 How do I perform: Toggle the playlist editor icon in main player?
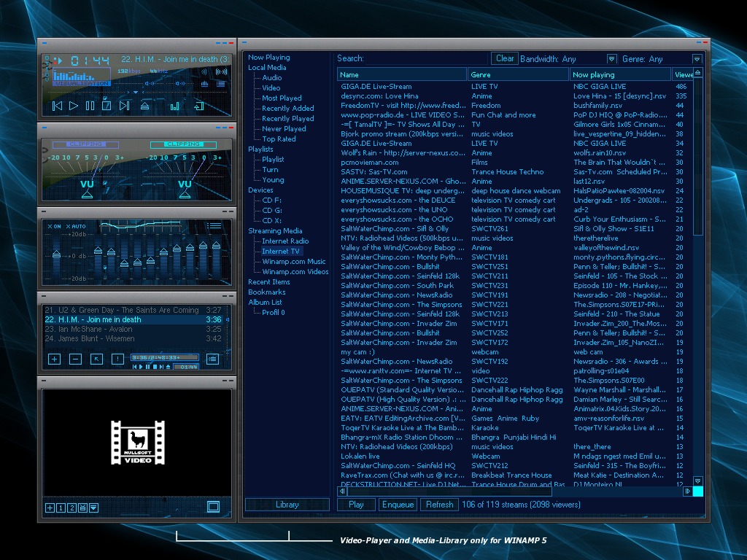click(220, 84)
